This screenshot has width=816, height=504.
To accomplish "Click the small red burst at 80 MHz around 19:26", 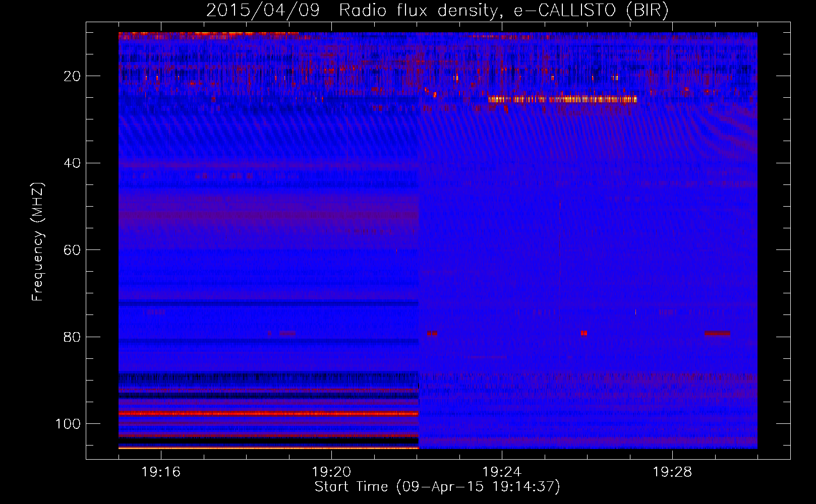I will click(584, 333).
